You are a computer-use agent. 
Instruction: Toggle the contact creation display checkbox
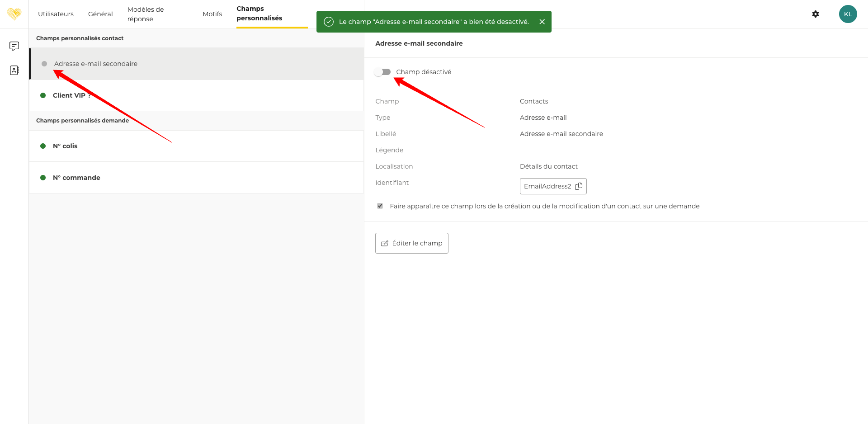coord(380,206)
